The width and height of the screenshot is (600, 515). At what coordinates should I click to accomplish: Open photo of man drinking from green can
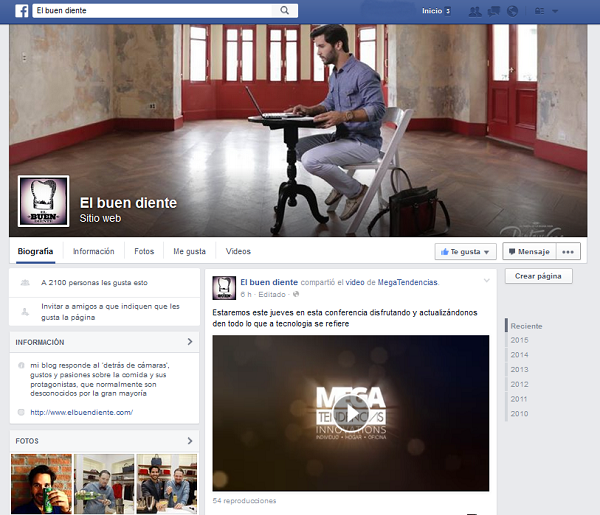pos(41,484)
